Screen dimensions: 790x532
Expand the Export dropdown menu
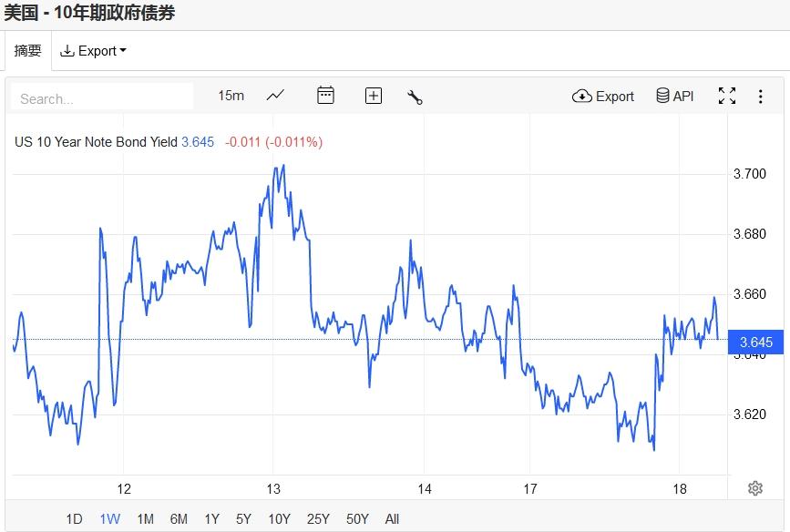click(93, 51)
